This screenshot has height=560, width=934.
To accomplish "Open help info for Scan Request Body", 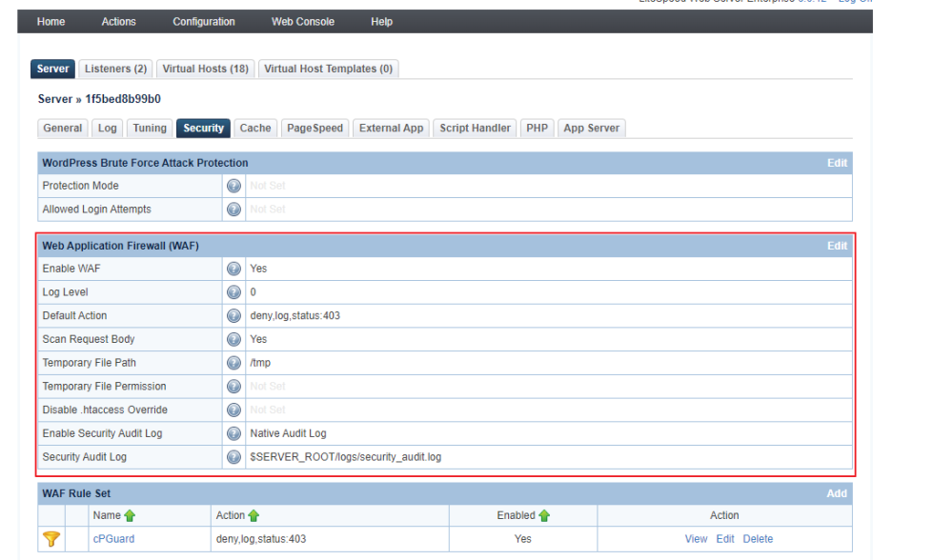I will (x=233, y=339).
